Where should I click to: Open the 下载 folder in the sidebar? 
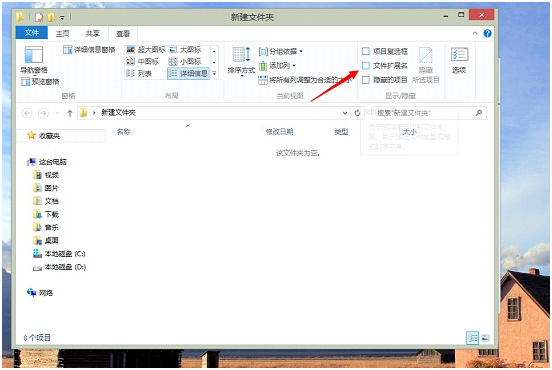point(51,214)
